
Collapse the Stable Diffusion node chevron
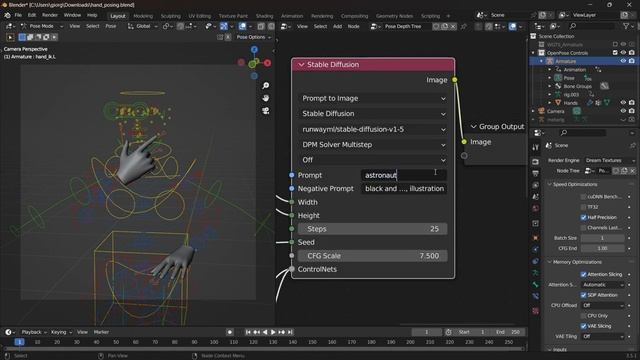pos(301,64)
